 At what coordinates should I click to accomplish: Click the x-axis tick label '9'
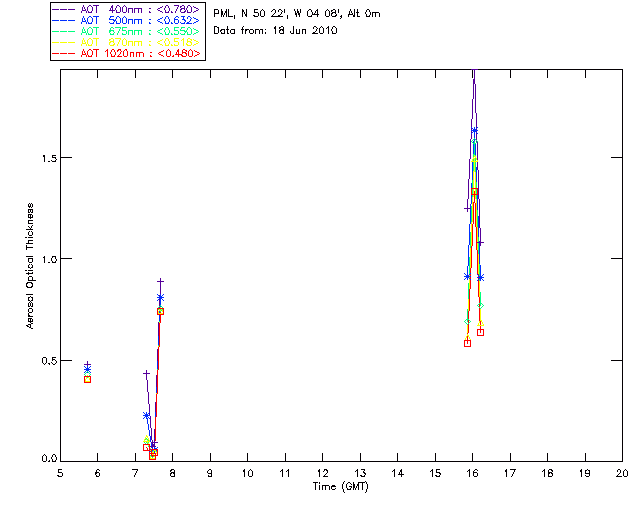[x=210, y=474]
